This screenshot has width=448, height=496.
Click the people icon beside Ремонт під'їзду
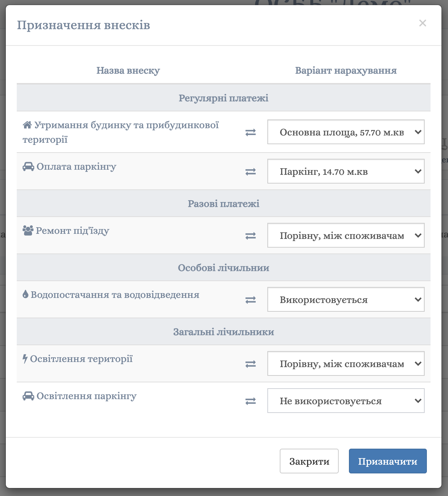[28, 231]
